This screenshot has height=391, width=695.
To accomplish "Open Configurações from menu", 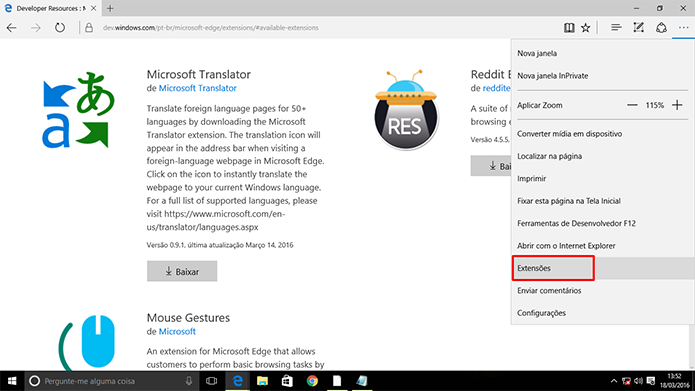I will pos(603,313).
